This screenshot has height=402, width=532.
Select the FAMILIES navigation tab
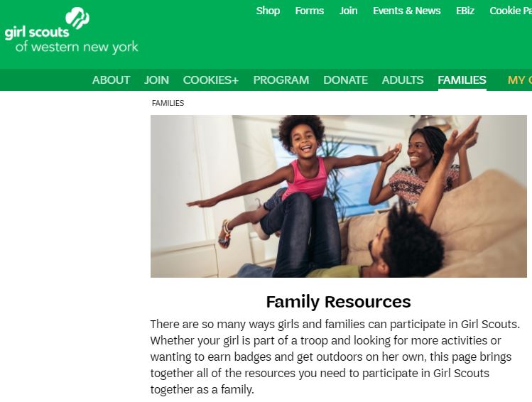tap(462, 80)
